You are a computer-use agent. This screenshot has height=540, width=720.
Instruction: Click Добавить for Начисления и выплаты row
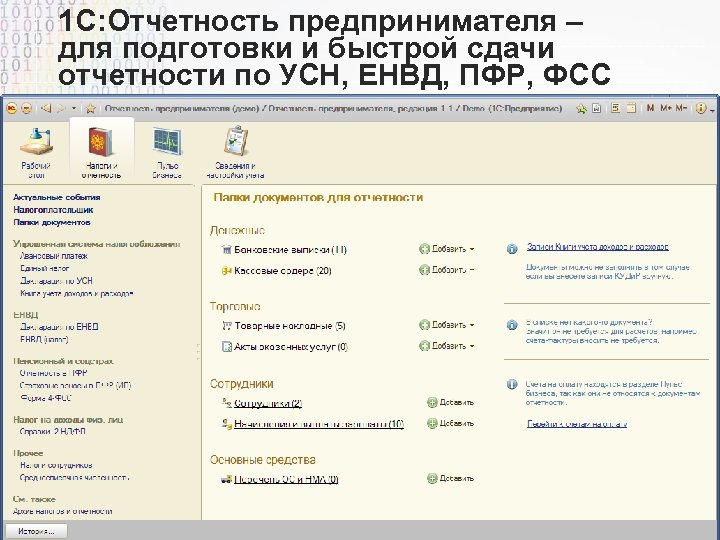tap(450, 423)
